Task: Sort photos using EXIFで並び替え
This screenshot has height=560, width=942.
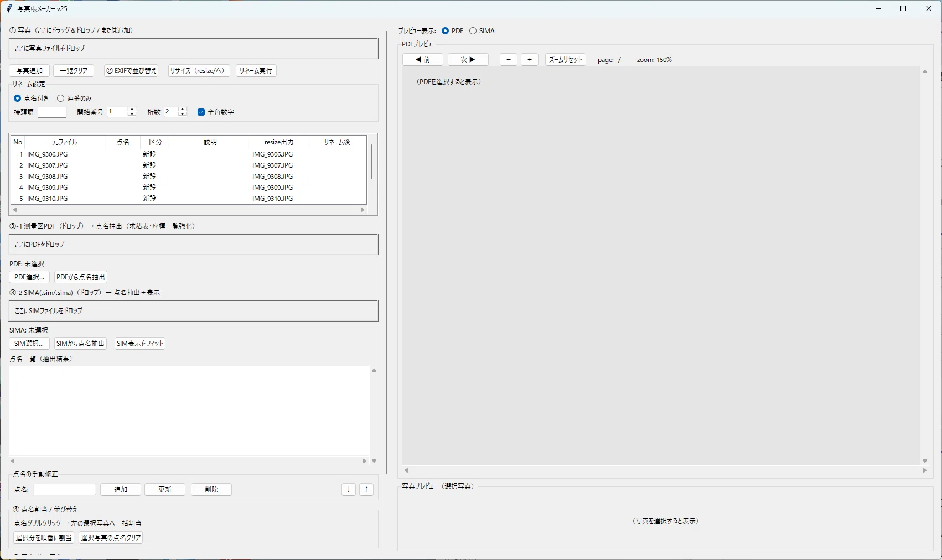Action: (x=131, y=71)
